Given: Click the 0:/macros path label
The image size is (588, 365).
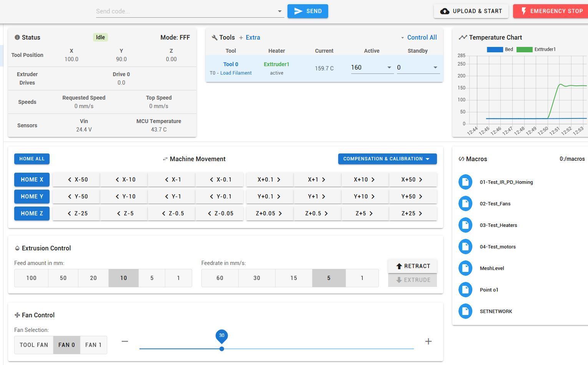Looking at the screenshot, I should 572,159.
